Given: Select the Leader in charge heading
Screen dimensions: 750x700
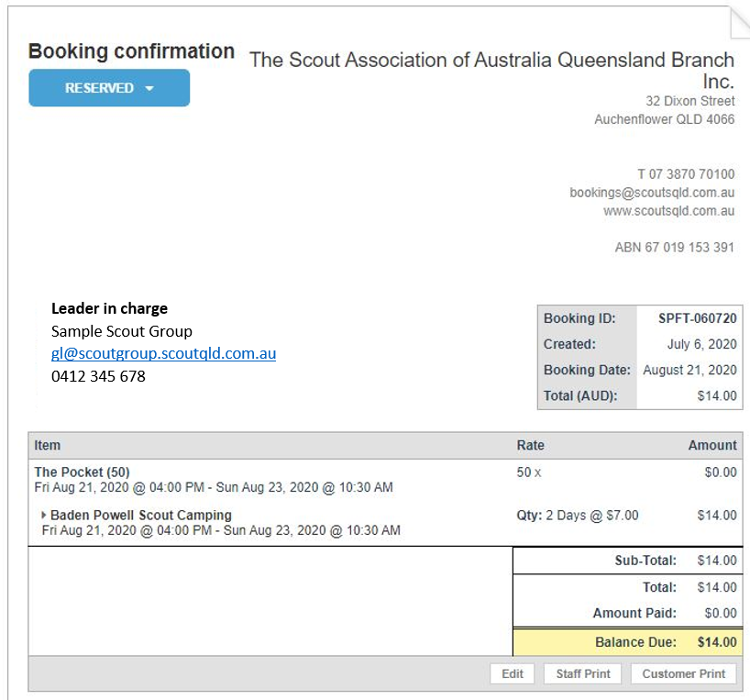Looking at the screenshot, I should (109, 308).
